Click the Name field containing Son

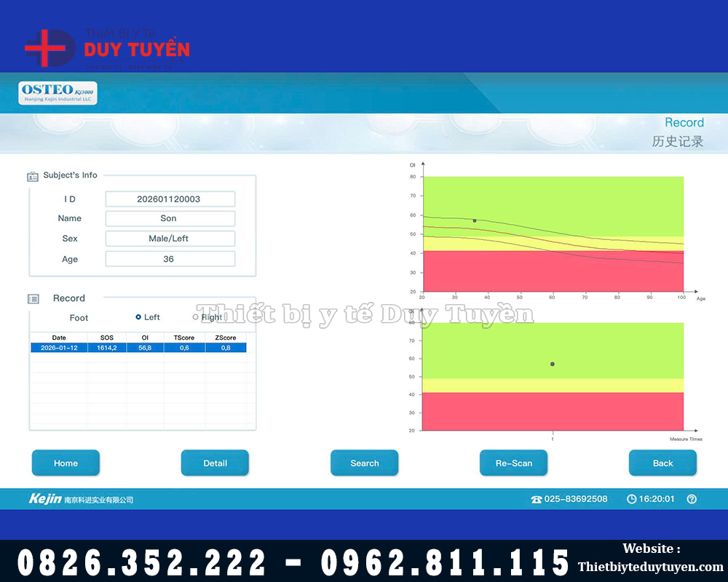pos(170,218)
